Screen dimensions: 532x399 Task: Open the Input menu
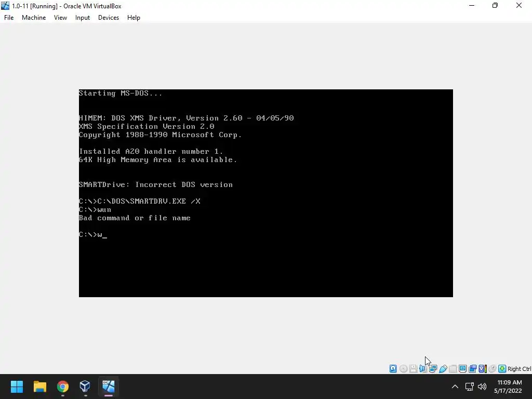[83, 18]
